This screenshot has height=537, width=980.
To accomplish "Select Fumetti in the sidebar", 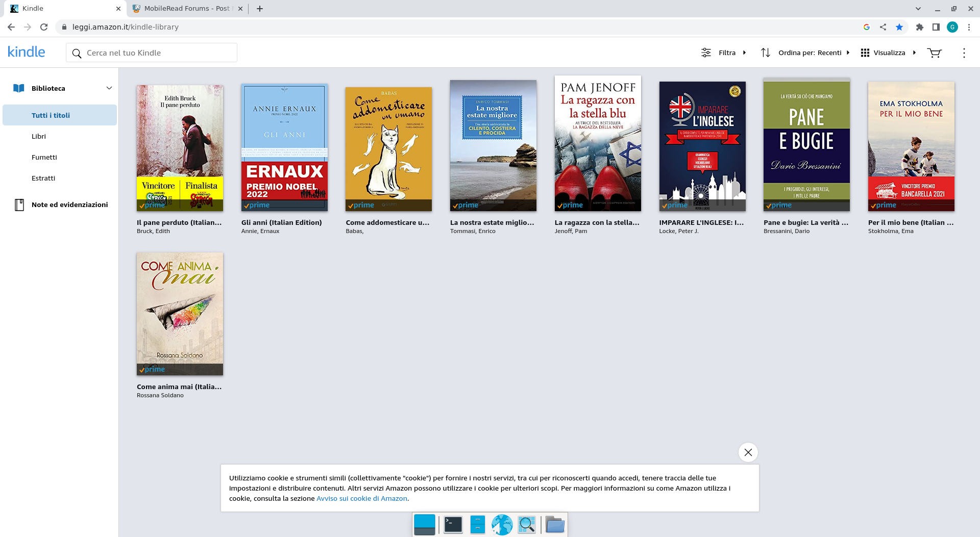I will [44, 158].
